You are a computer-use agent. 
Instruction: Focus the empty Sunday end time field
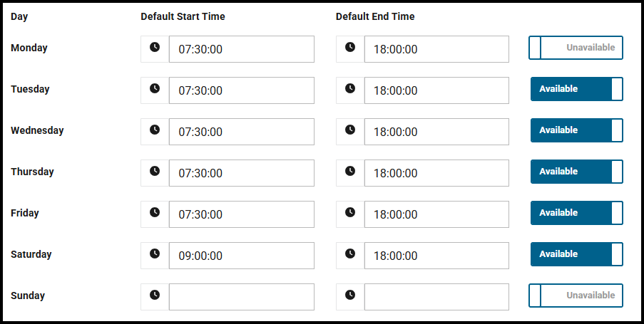coord(436,297)
